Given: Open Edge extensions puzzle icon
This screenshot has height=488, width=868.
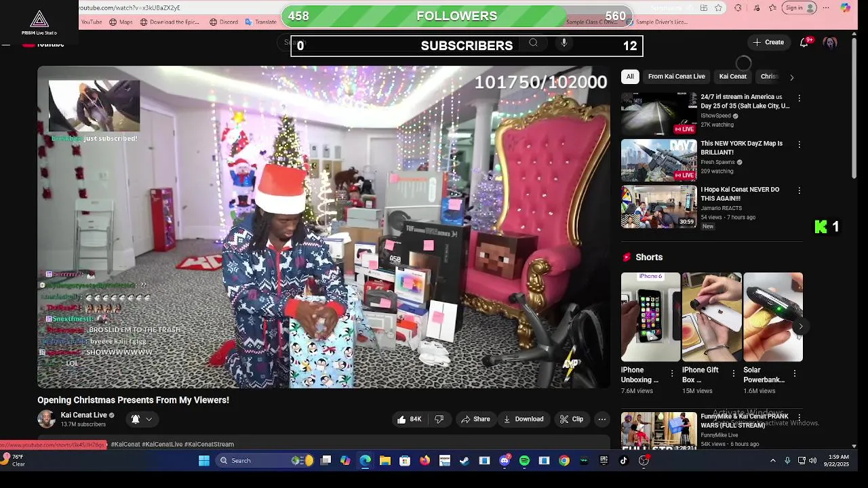Looking at the screenshot, I should coord(738,7).
